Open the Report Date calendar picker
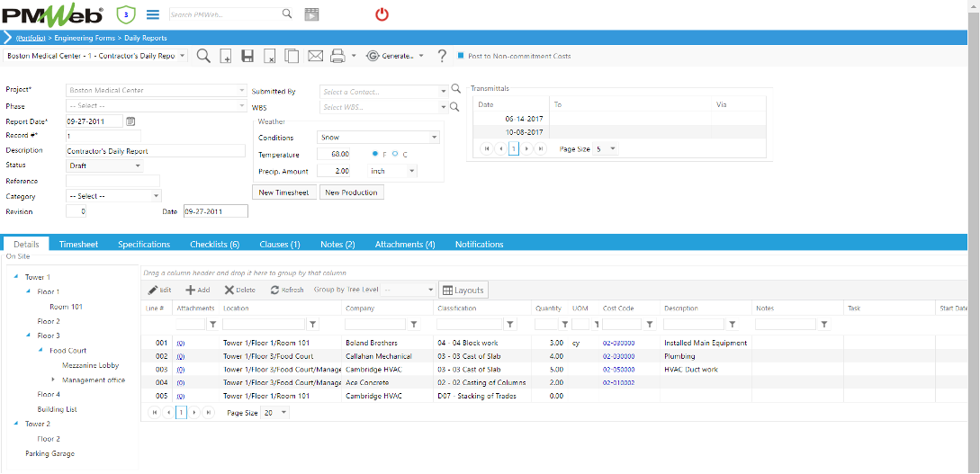 (x=130, y=121)
